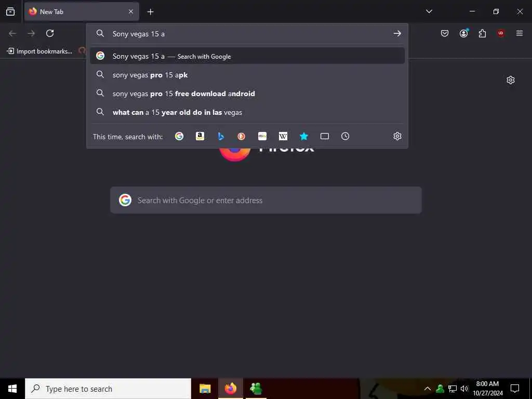Open a new tab with plus button
This screenshot has height=399, width=532.
click(150, 12)
